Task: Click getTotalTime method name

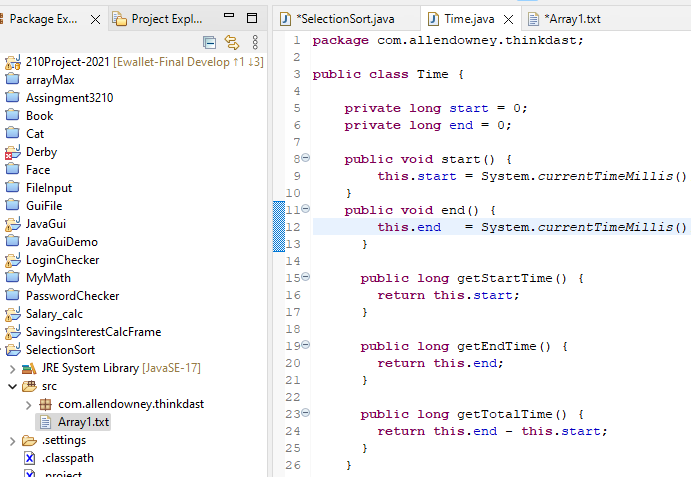Action: click(x=504, y=414)
